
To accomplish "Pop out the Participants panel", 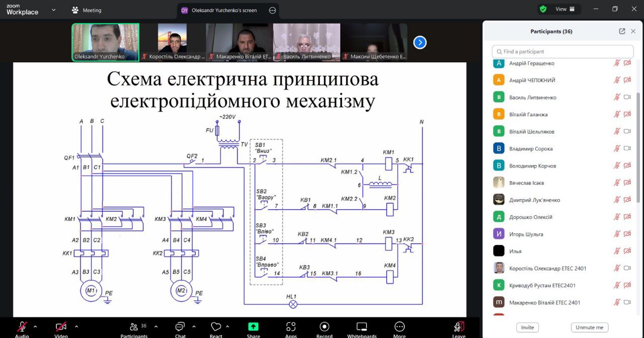I will [x=622, y=31].
